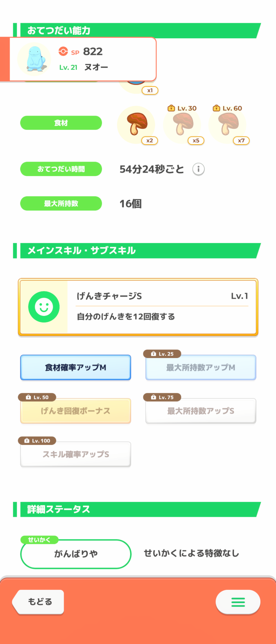Tap the info icon beside helping time

coord(198,169)
